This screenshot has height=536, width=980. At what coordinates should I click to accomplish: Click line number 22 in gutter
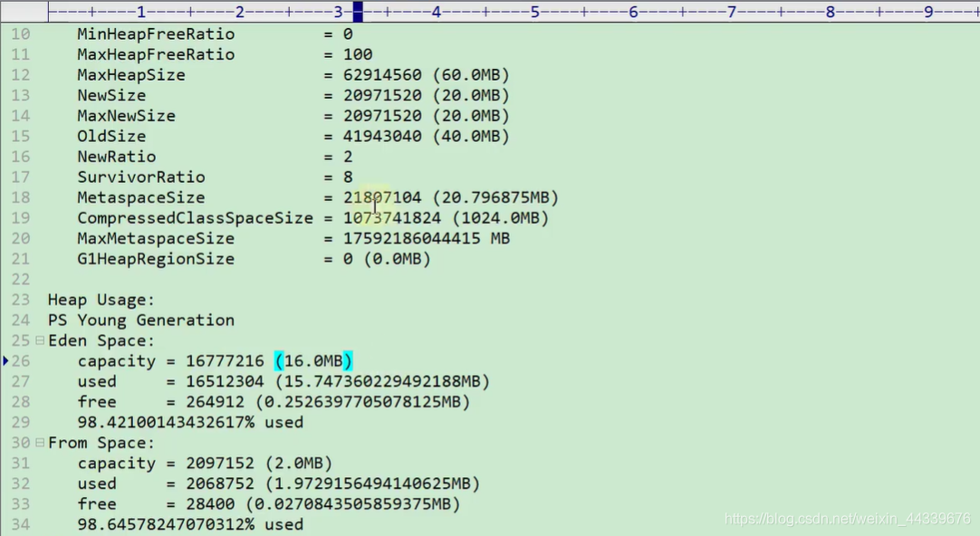(21, 279)
